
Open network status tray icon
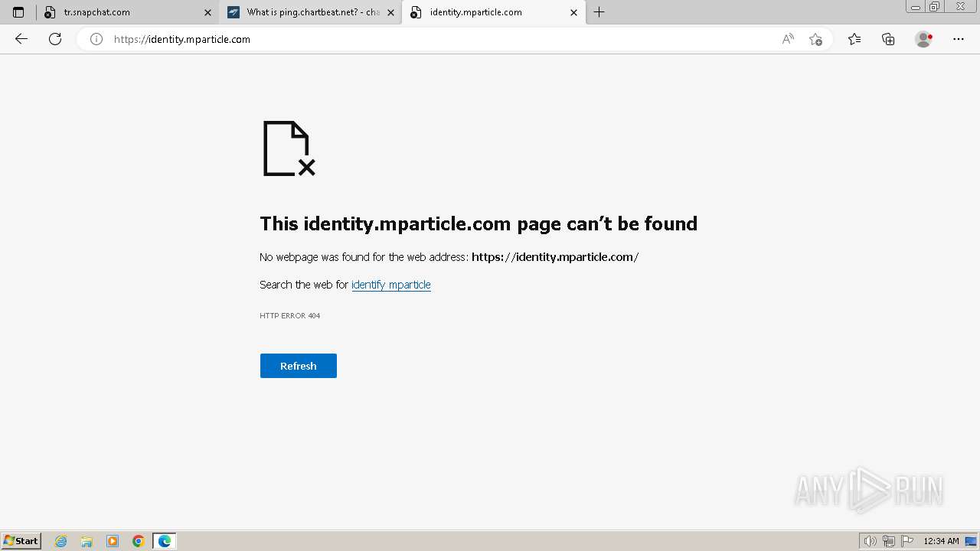click(889, 541)
